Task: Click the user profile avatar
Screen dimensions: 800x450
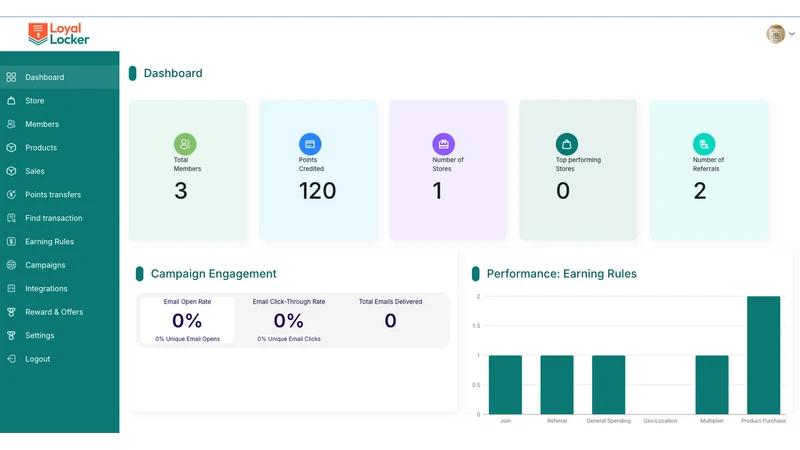Action: [x=776, y=34]
